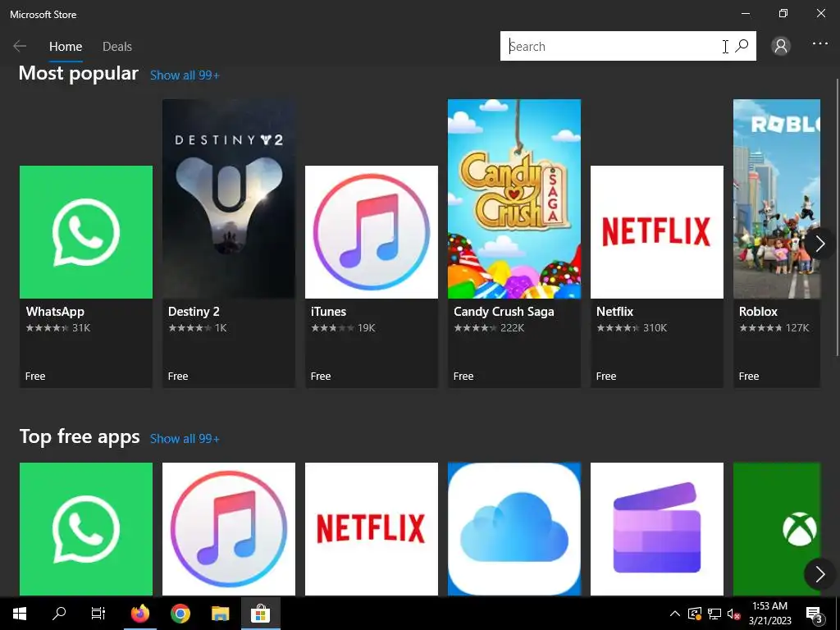Click the Candy Crush Saga title text

[x=504, y=312]
